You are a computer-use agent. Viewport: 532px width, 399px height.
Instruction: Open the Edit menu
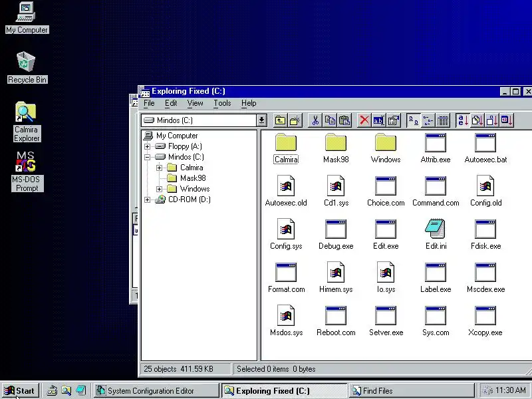(171, 103)
